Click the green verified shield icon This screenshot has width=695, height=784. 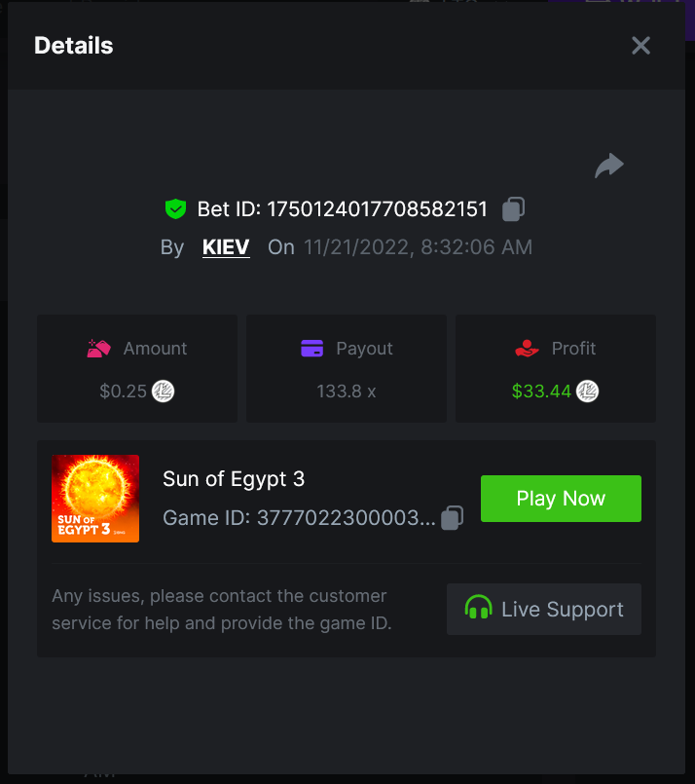tap(175, 208)
